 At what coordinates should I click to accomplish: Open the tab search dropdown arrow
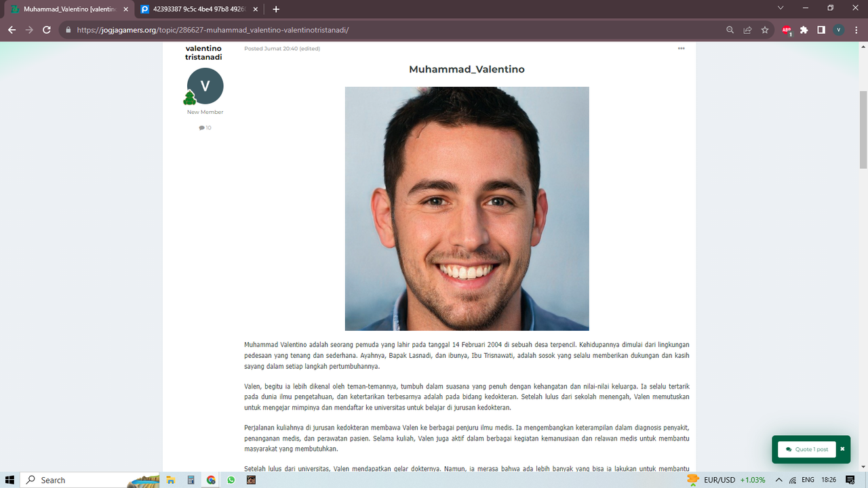781,8
